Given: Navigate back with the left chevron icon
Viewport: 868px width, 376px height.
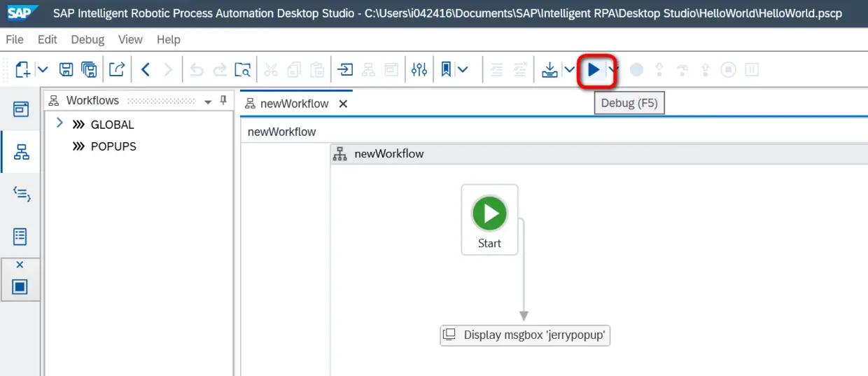Looking at the screenshot, I should pos(146,69).
